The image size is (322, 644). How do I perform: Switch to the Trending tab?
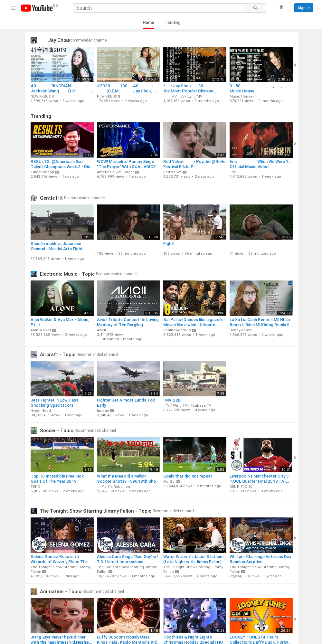coord(172,23)
